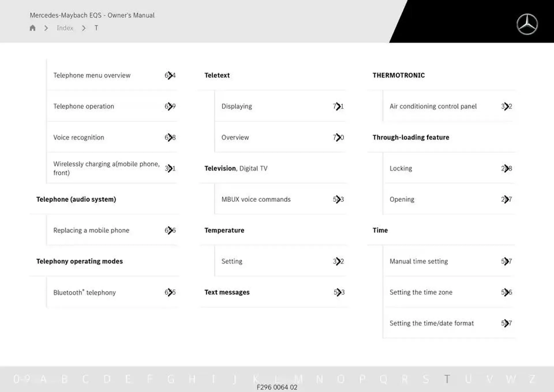Open Bluetooth telephony section
The height and width of the screenshot is (392, 554).
(85, 292)
